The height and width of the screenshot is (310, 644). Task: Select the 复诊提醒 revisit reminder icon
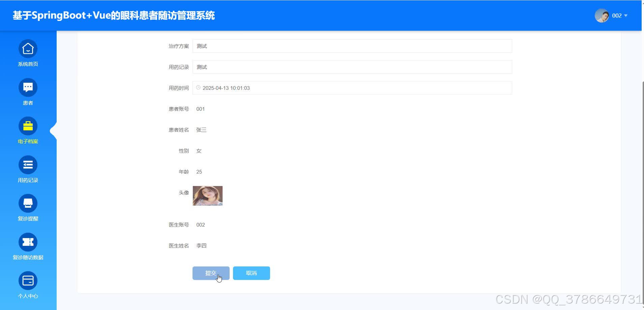28,203
